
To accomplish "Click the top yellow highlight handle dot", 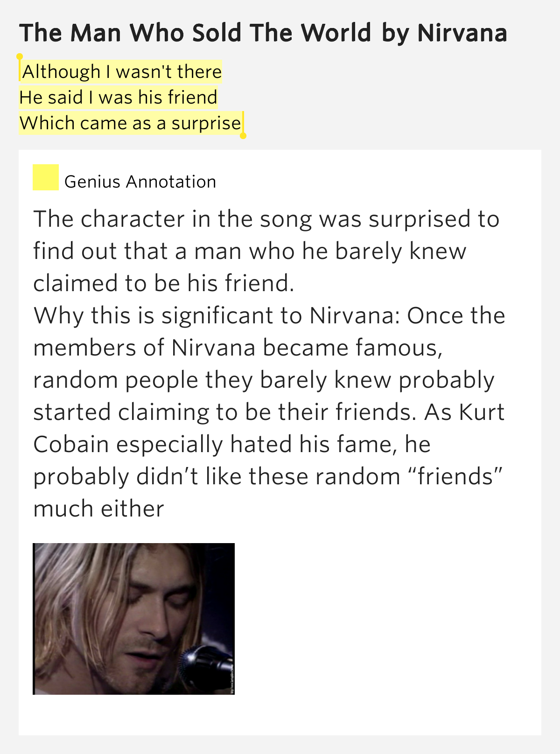I will click(20, 57).
